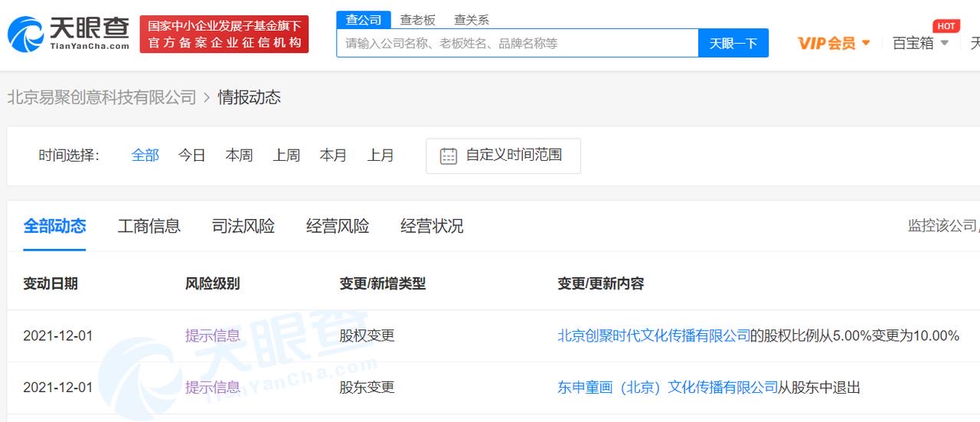Open the 司法风险 tab
Viewport: 980px width, 422px height.
click(x=243, y=226)
